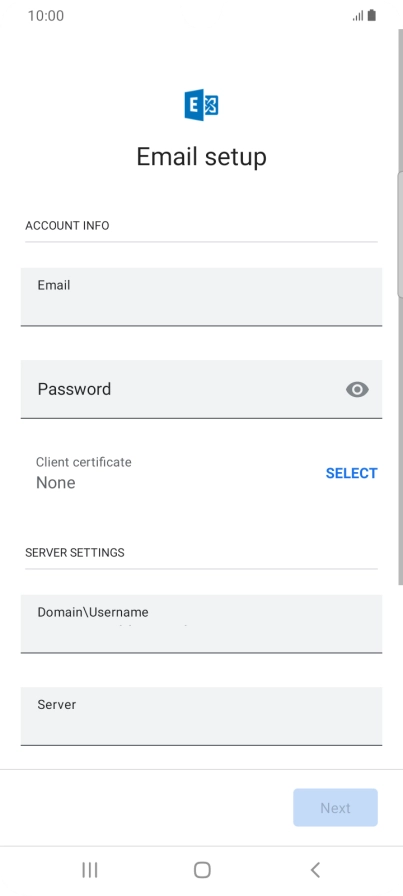The image size is (403, 896).
Task: Tap the Client certificate None value
Action: [55, 483]
